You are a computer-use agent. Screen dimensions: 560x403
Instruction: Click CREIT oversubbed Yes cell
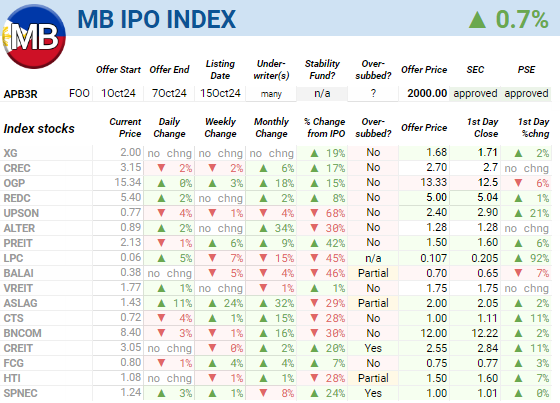tap(373, 348)
